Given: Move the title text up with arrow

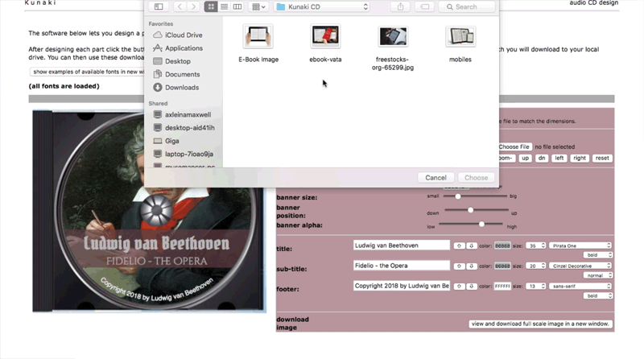Looking at the screenshot, I should tap(459, 246).
